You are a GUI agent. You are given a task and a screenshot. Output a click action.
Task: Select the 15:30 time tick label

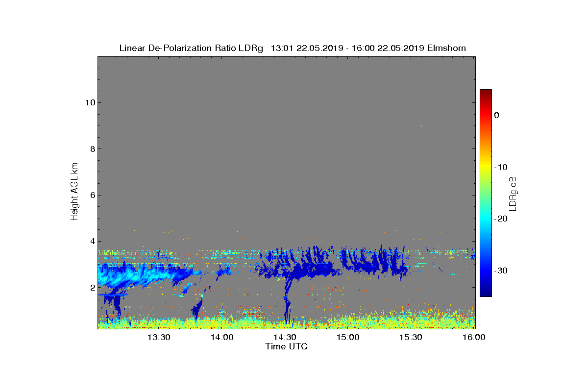pyautogui.click(x=411, y=337)
